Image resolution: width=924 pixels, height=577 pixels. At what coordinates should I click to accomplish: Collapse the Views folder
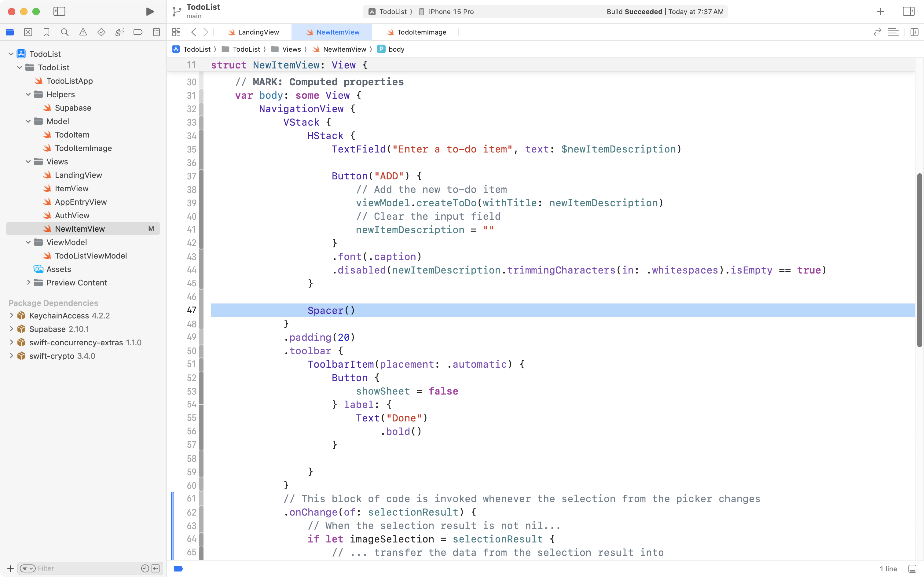coord(28,161)
